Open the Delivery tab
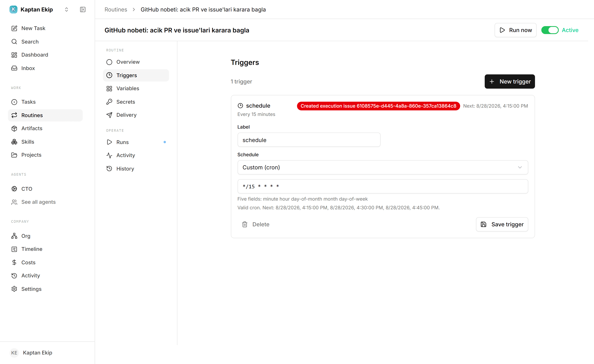594x364 pixels. click(x=136, y=115)
